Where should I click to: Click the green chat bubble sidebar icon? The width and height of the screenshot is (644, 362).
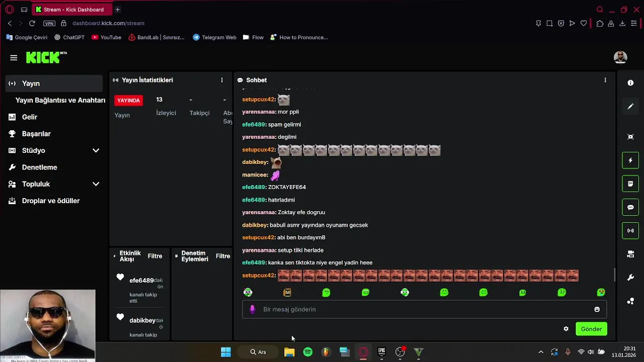coord(630,207)
